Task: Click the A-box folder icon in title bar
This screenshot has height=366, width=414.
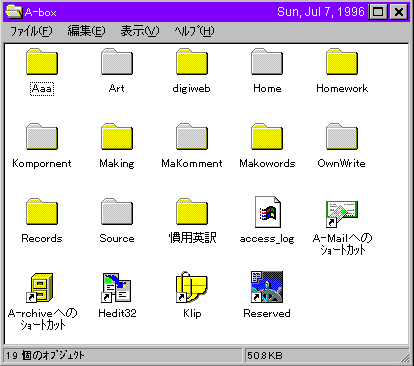Action: pos(14,12)
